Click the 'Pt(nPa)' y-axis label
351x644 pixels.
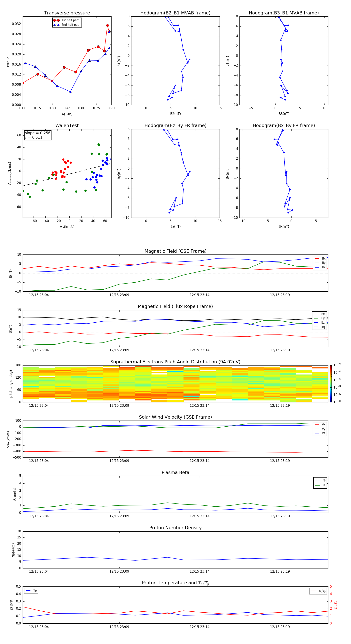point(8,61)
